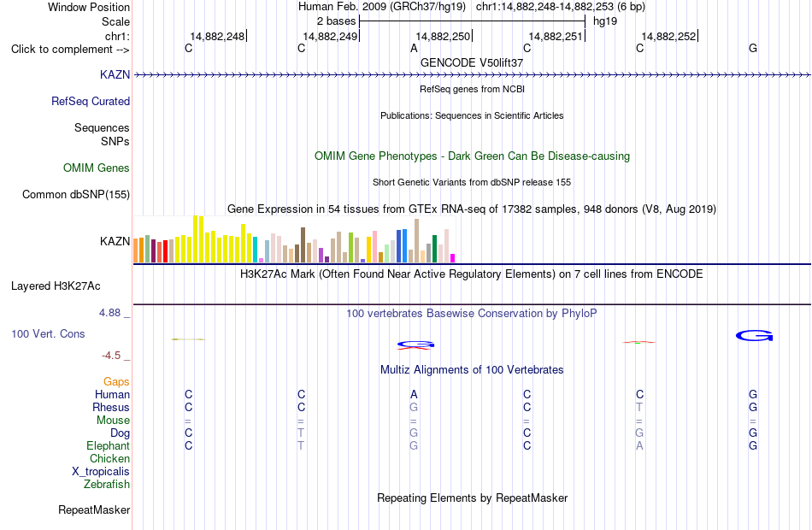Select the Mouse alignment row label
The height and width of the screenshot is (530, 812).
click(x=113, y=421)
